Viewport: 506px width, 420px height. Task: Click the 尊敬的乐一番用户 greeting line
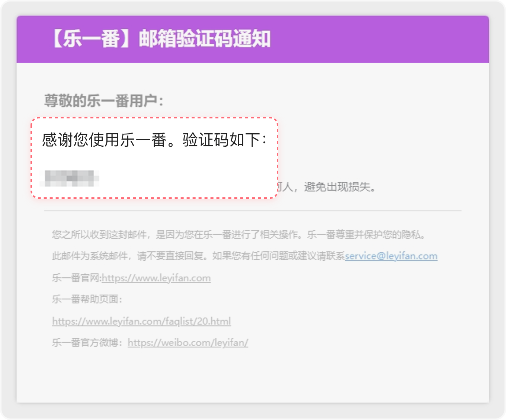click(x=104, y=101)
